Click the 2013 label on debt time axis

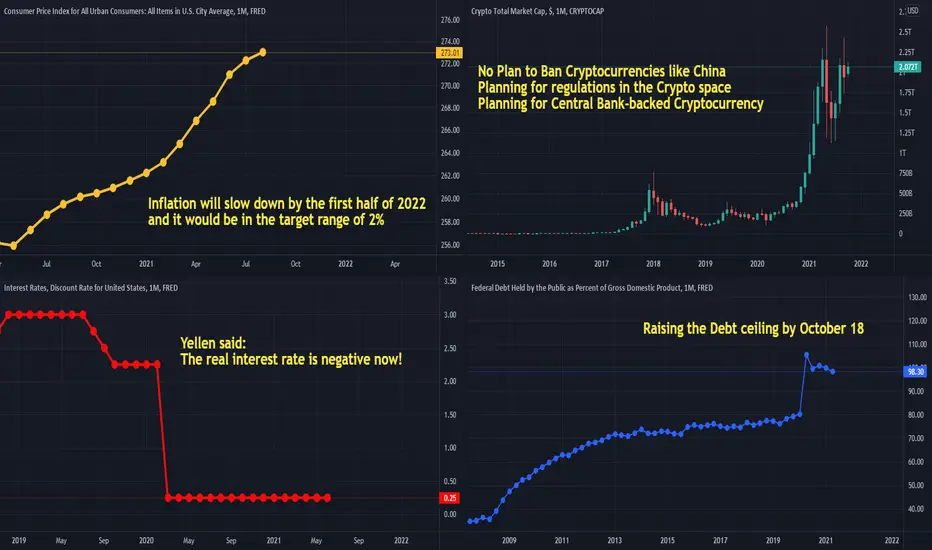[615, 540]
